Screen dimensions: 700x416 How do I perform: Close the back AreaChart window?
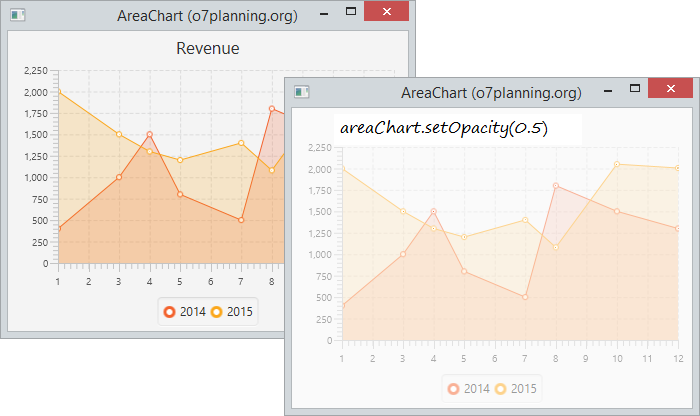[x=387, y=11]
